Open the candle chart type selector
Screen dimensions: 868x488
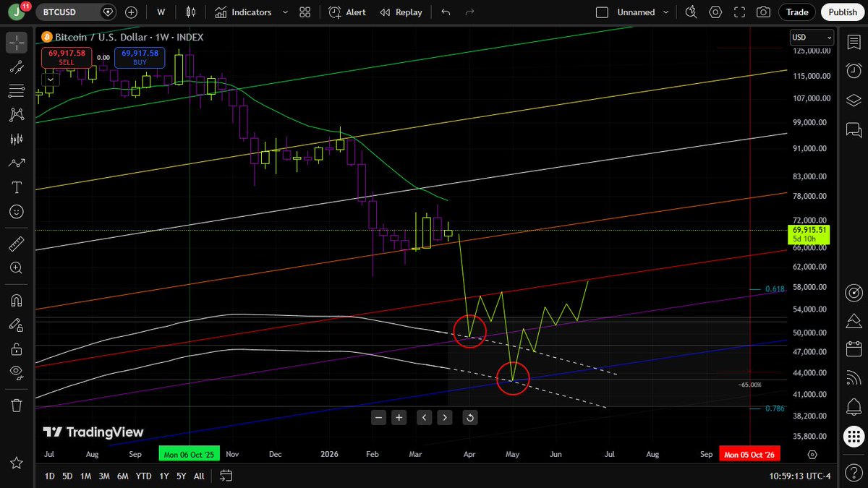click(191, 12)
